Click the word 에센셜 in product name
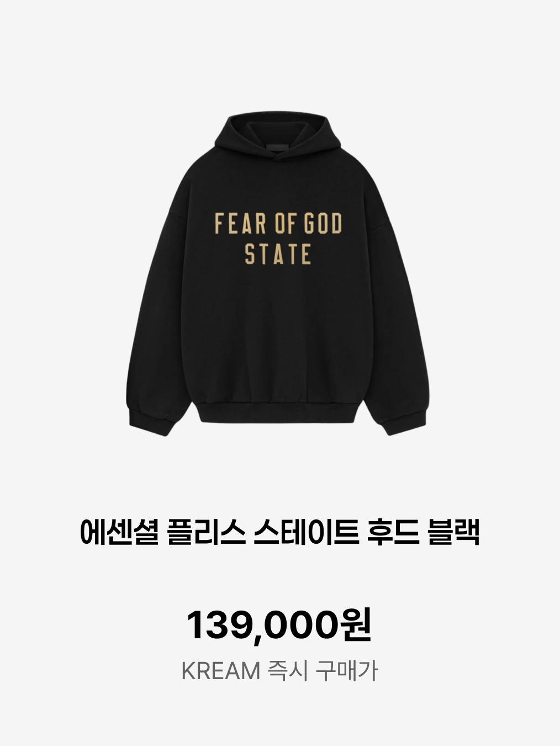This screenshot has height=746, width=560. 119,533
